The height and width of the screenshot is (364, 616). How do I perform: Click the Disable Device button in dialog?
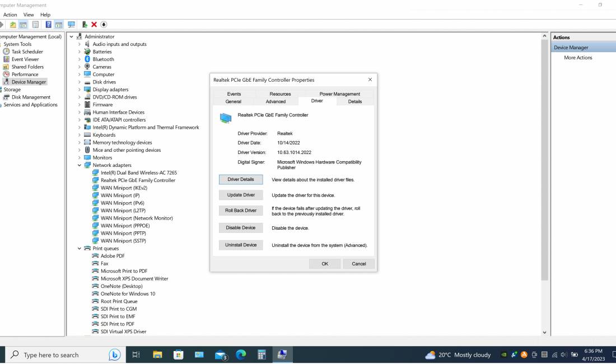coord(241,228)
